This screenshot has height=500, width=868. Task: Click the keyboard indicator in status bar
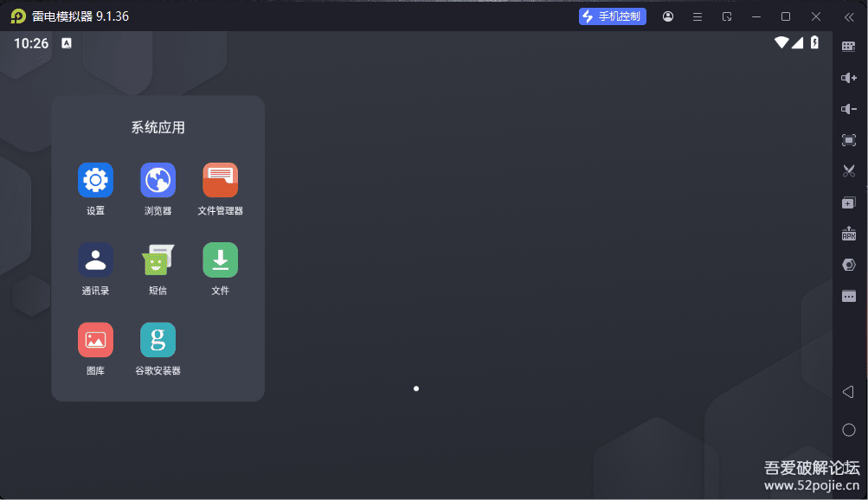coord(67,43)
